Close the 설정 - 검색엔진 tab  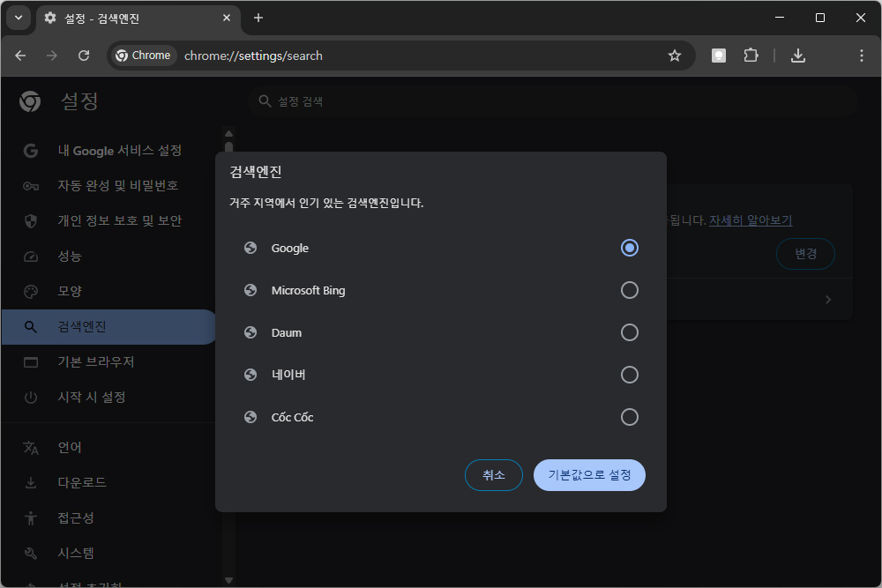226,18
